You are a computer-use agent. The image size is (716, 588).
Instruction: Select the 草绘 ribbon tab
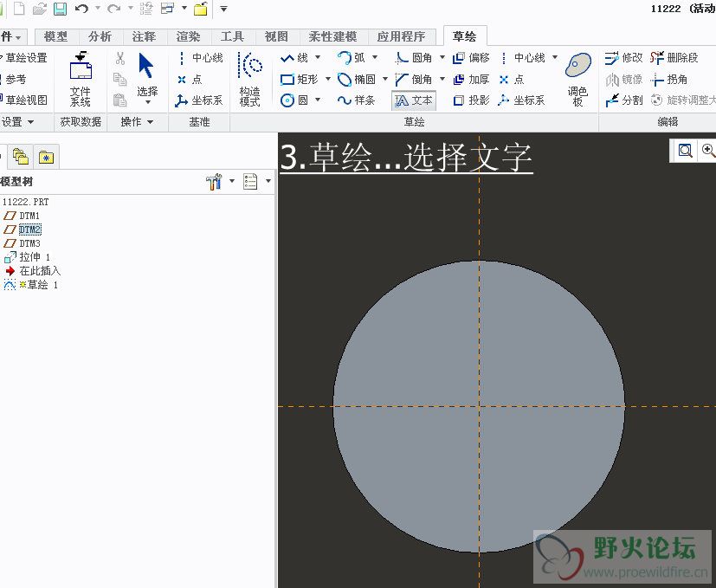coord(464,36)
